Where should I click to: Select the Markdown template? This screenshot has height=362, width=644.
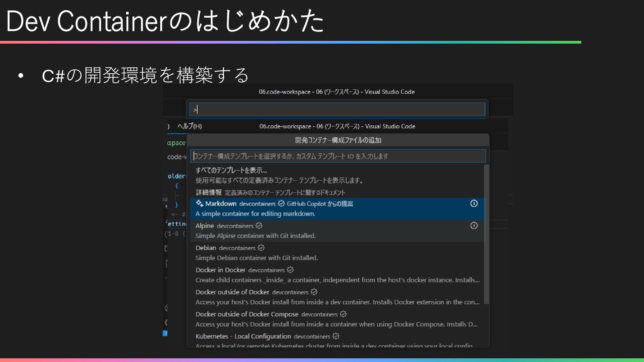point(337,209)
